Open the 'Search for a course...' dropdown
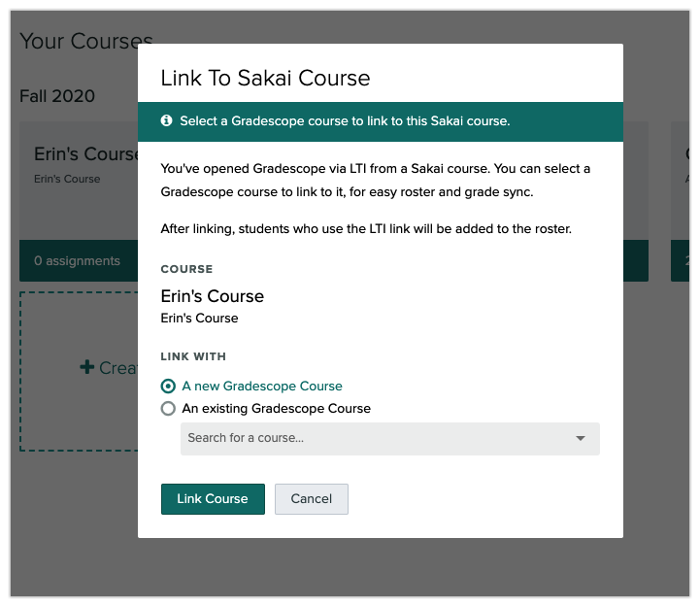Image resolution: width=700 pixels, height=606 pixels. tap(389, 439)
